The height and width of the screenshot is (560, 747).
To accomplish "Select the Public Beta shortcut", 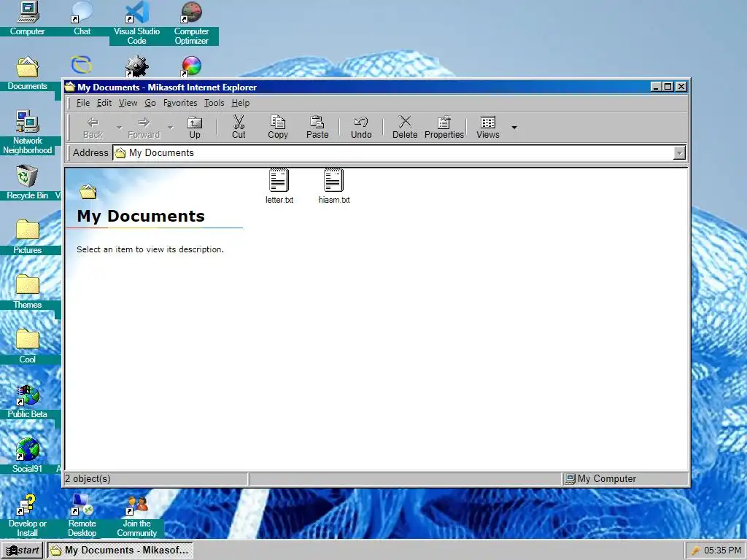I will tap(27, 402).
